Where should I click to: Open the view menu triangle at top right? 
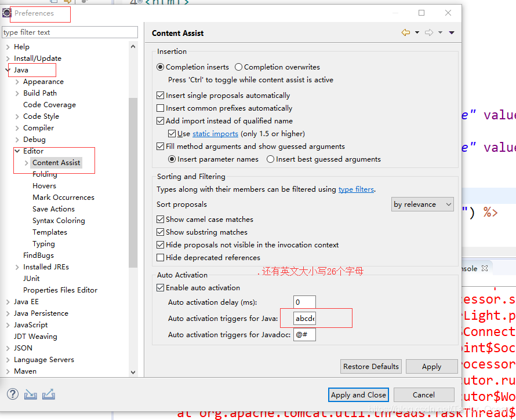pyautogui.click(x=452, y=33)
